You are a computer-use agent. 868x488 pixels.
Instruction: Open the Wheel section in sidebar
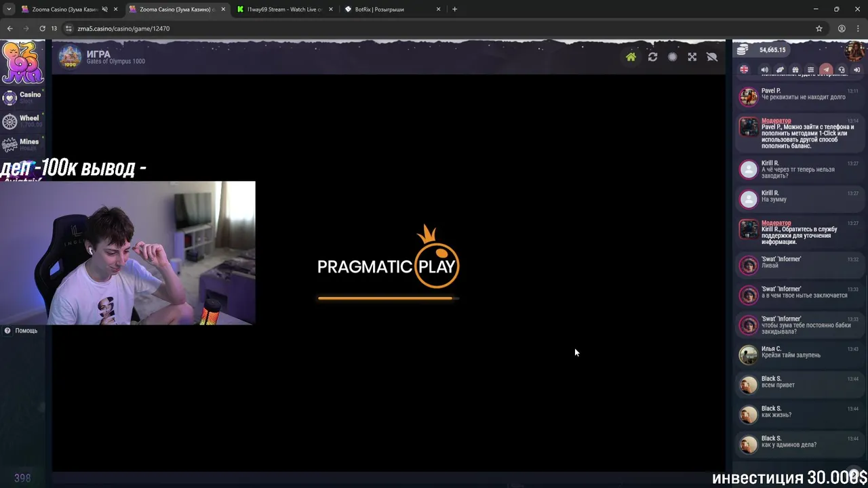click(22, 121)
